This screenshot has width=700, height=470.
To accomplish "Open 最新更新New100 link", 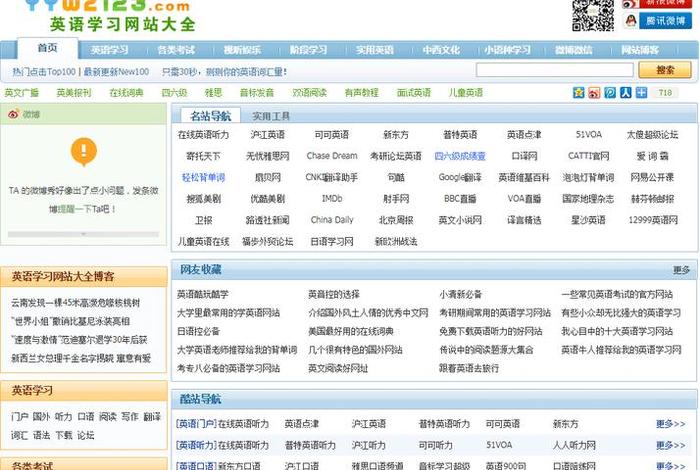I will pos(116,72).
